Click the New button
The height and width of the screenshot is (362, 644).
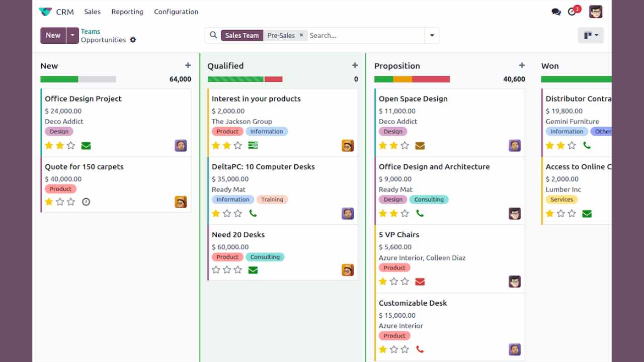click(x=52, y=36)
